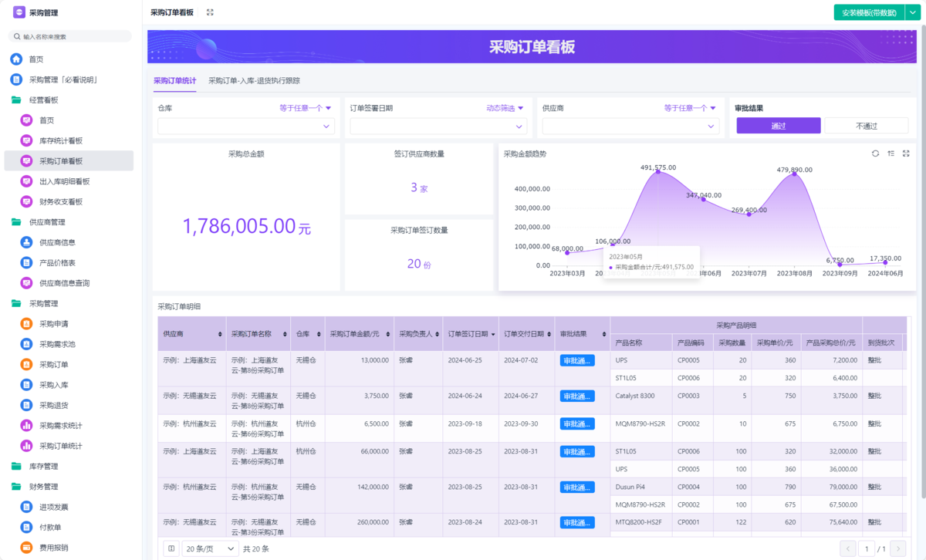Click 安装模板(带数据) button
The height and width of the screenshot is (560, 926).
click(868, 12)
